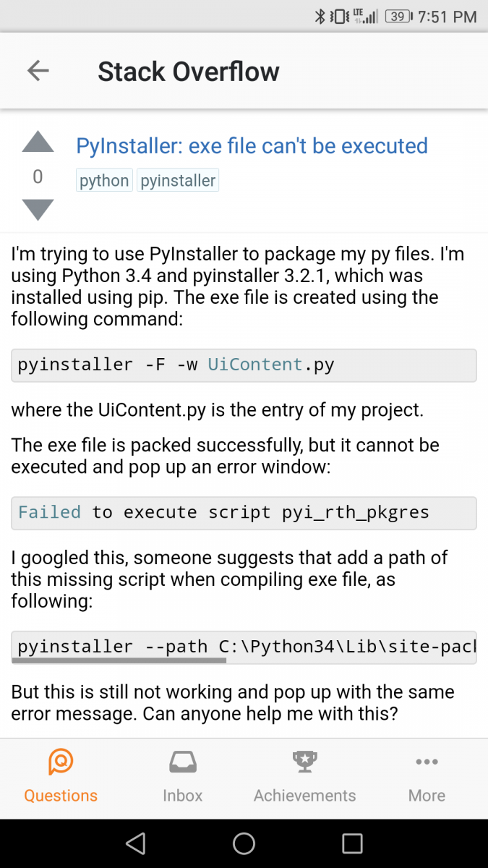Click the horizontal scrollbar under code block
The image size is (488, 868).
point(120,660)
